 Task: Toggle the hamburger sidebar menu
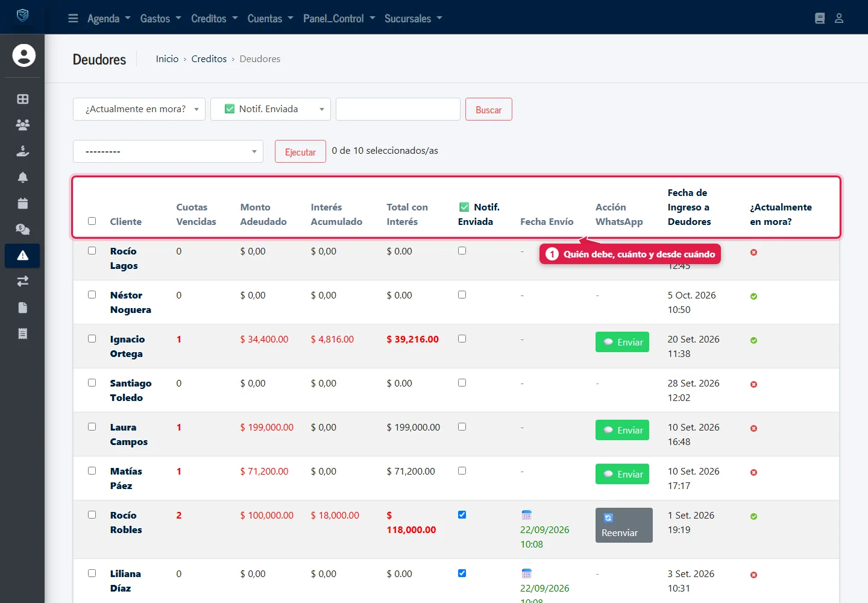pyautogui.click(x=73, y=19)
